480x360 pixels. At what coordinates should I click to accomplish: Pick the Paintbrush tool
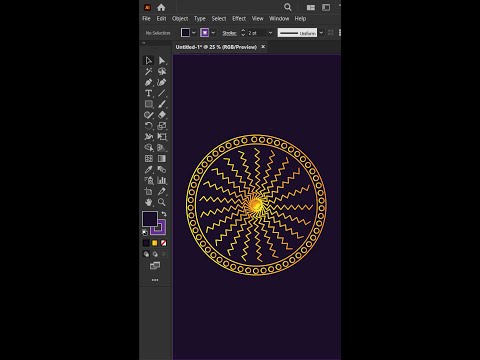(x=162, y=104)
